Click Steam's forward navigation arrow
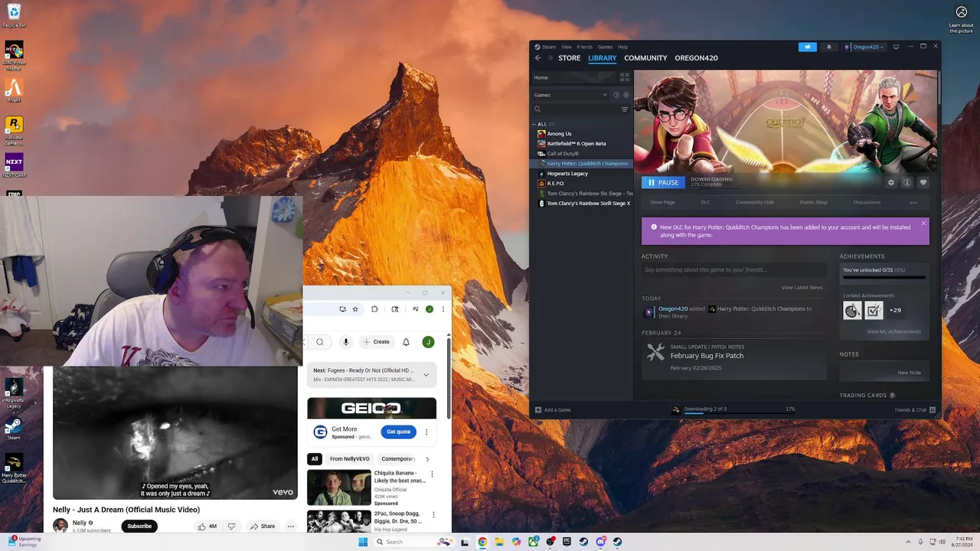 (x=549, y=58)
